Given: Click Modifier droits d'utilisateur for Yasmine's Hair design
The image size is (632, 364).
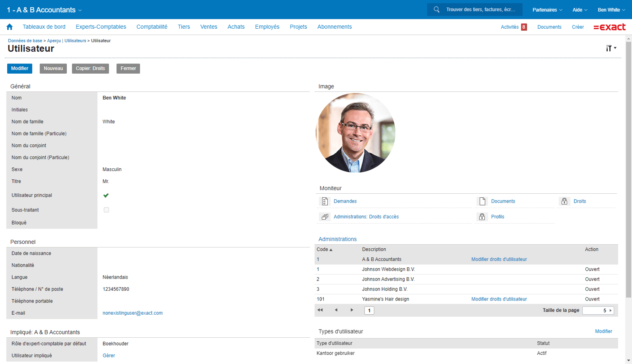Looking at the screenshot, I should [x=499, y=299].
